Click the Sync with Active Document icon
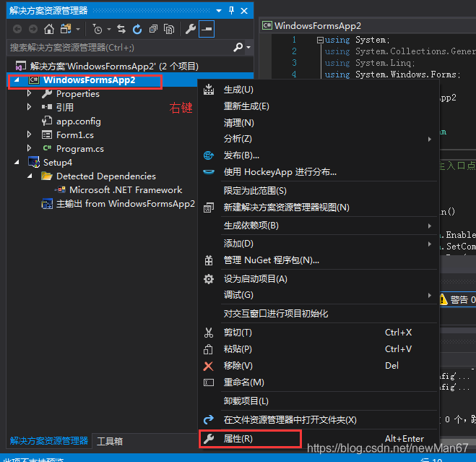Viewport: 476px width, 462px height. click(121, 29)
